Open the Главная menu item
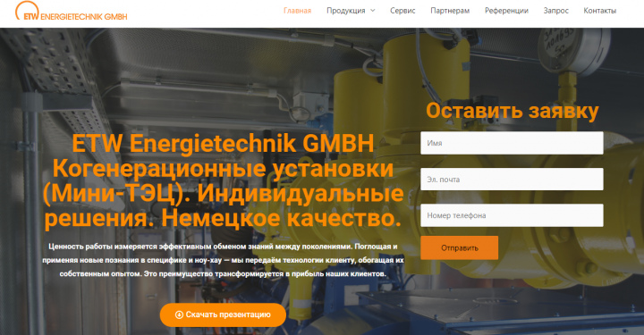This screenshot has width=644, height=335. 297,11
